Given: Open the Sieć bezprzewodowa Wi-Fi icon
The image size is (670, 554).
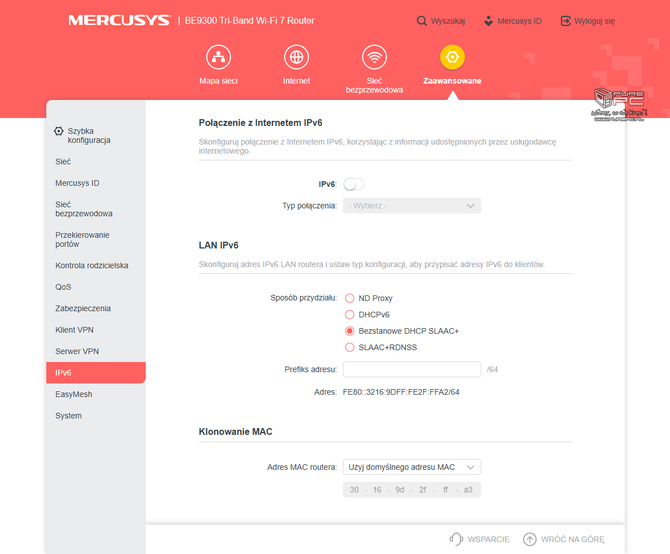Looking at the screenshot, I should pyautogui.click(x=374, y=57).
